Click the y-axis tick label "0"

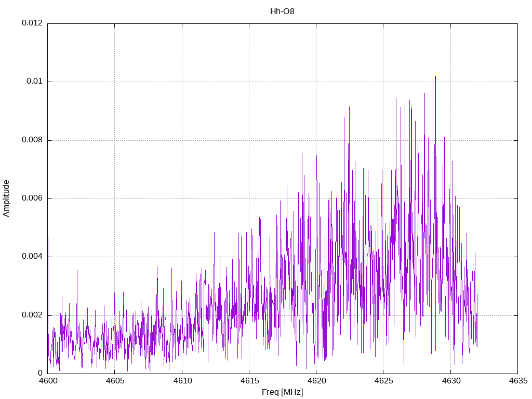(41, 374)
